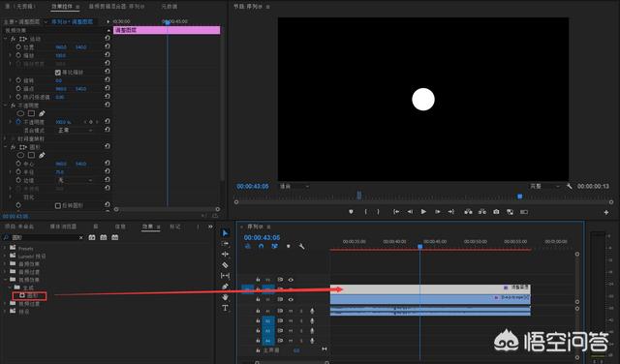Viewport: 620px width, 364px height.
Task: Export frame with the camera icon
Action: pyautogui.click(x=496, y=212)
